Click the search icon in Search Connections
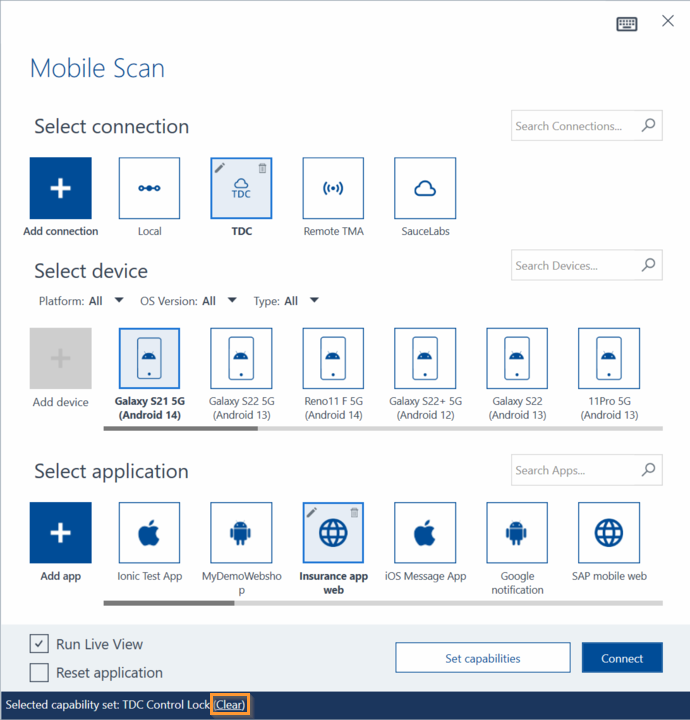690x720 pixels. (x=648, y=125)
